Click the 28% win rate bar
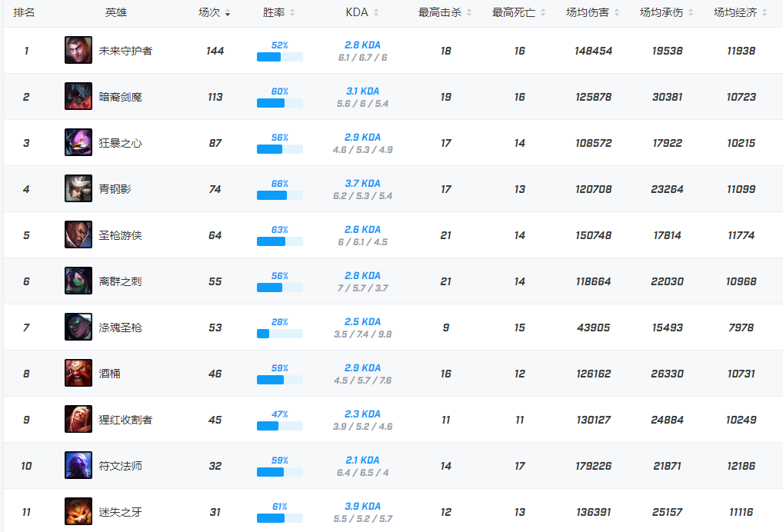783x532 pixels. tap(280, 334)
